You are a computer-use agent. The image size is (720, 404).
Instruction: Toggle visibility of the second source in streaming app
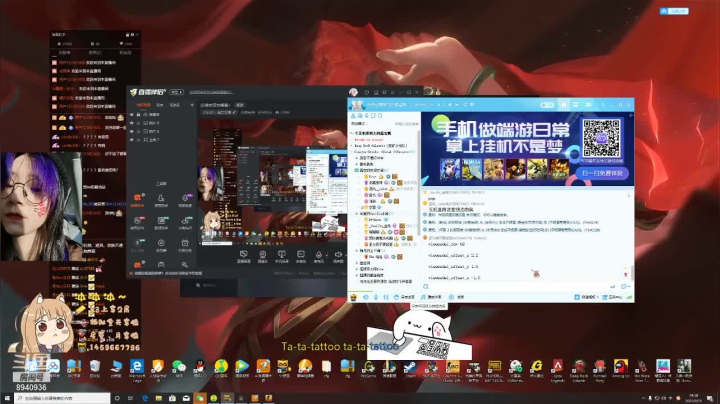tap(132, 123)
